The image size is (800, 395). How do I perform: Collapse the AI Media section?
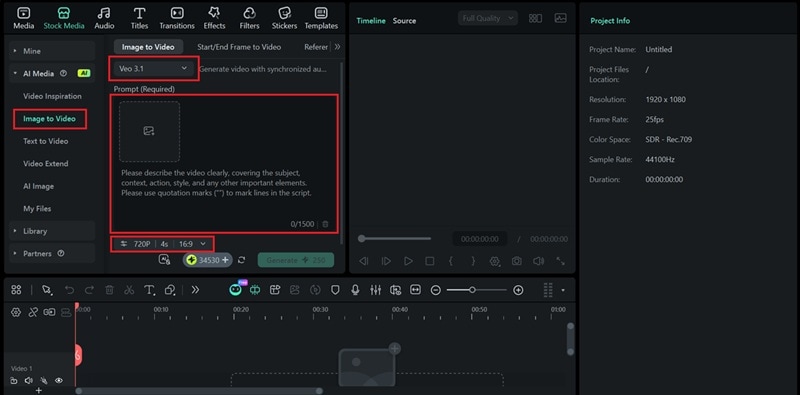(x=52, y=73)
